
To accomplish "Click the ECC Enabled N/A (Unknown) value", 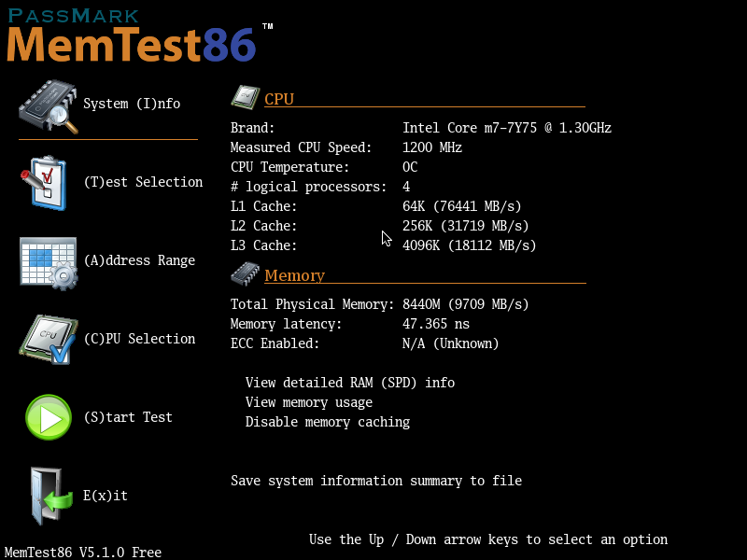I will [451, 343].
